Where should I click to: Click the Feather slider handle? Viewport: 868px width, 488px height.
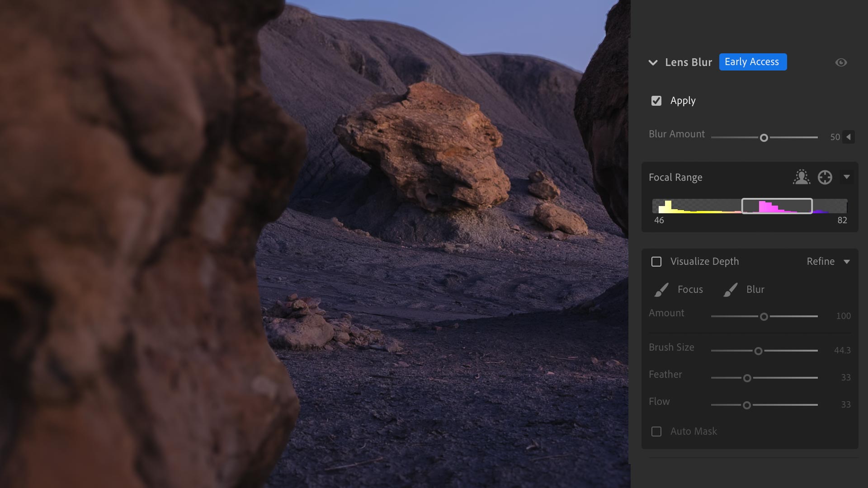[x=747, y=378]
